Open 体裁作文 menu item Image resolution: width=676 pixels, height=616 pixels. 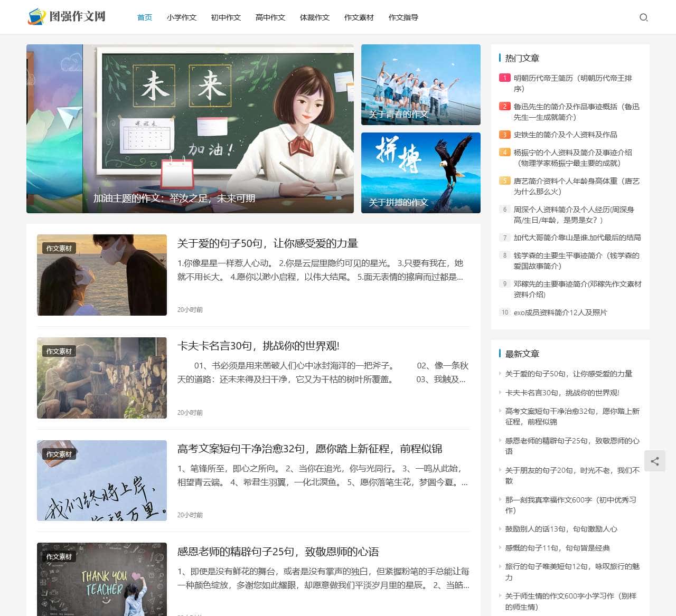pyautogui.click(x=315, y=17)
